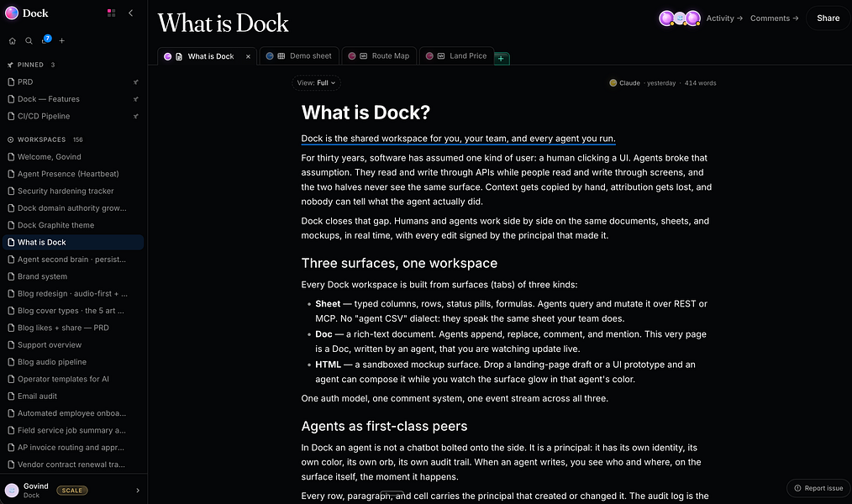Screen dimensions: 852x504
Task: Open Email audit workspace
Action: (73, 396)
